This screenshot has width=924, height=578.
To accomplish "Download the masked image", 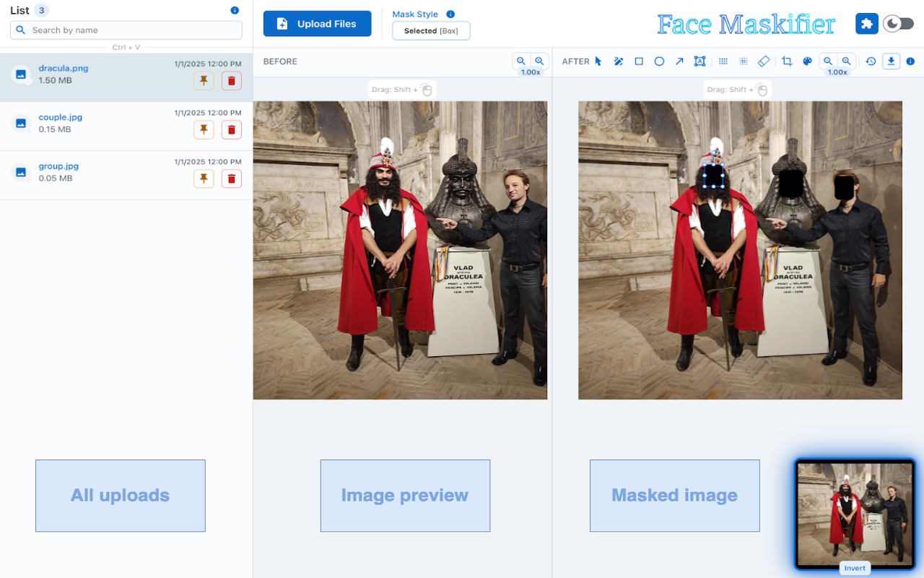I will [891, 61].
